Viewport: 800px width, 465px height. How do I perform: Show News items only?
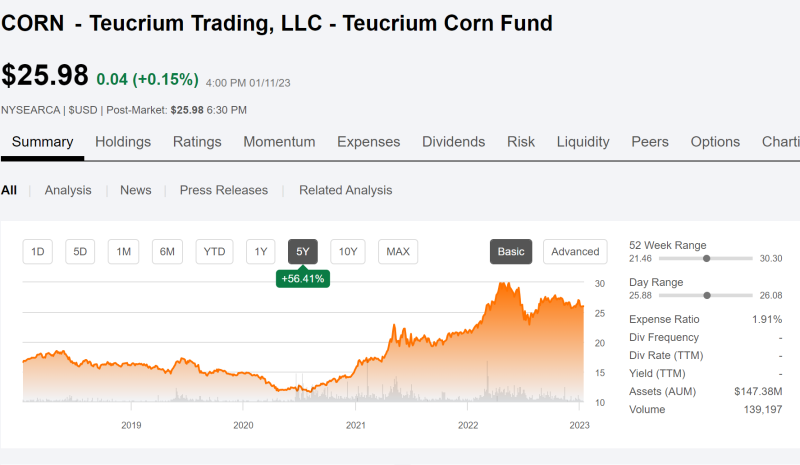136,190
